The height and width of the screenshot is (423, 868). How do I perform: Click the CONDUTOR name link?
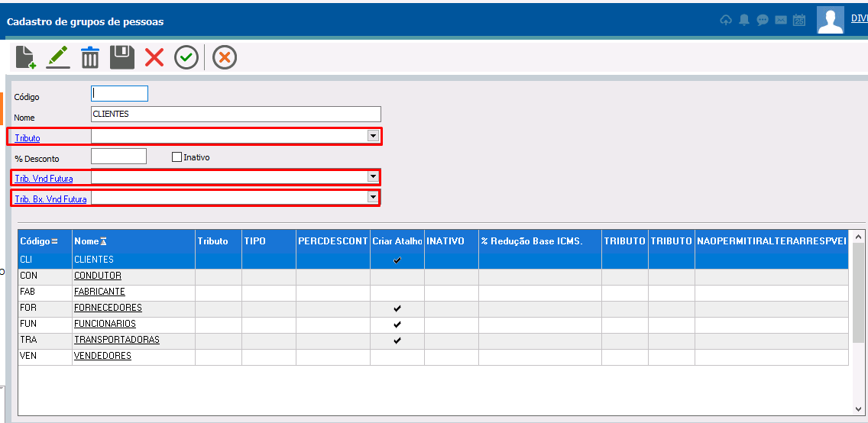[98, 276]
